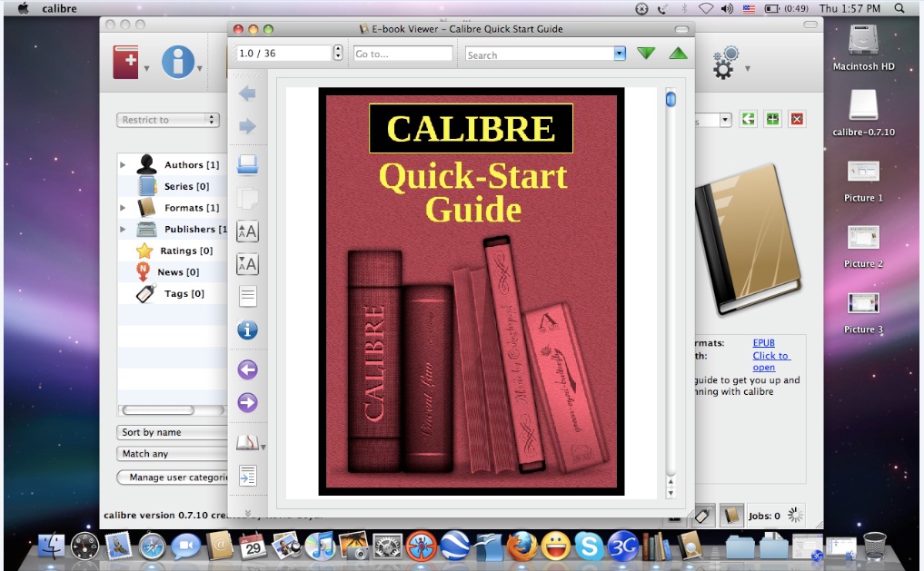
Task: Expand the Authors [1] category
Action: pos(123,165)
